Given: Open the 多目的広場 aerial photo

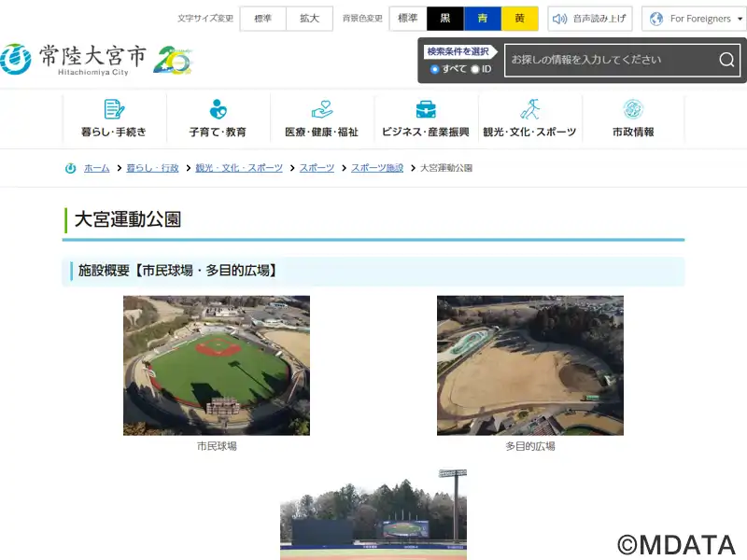Looking at the screenshot, I should (530, 365).
